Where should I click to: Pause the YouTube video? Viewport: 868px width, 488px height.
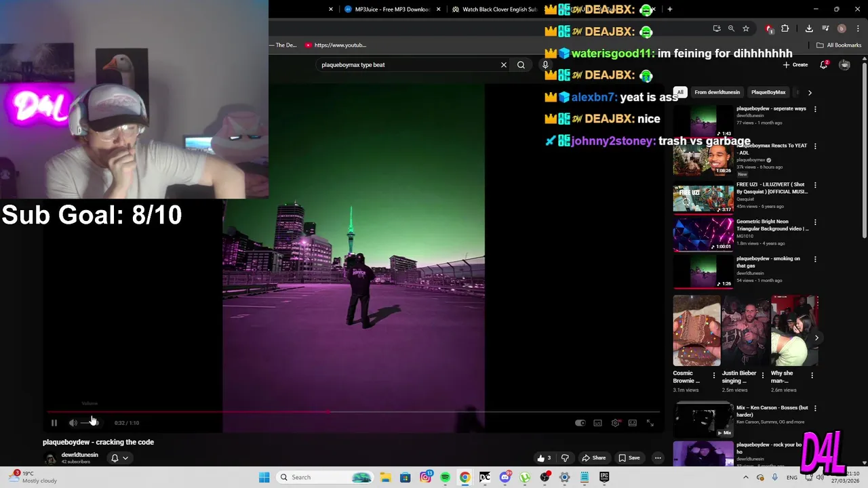click(54, 423)
